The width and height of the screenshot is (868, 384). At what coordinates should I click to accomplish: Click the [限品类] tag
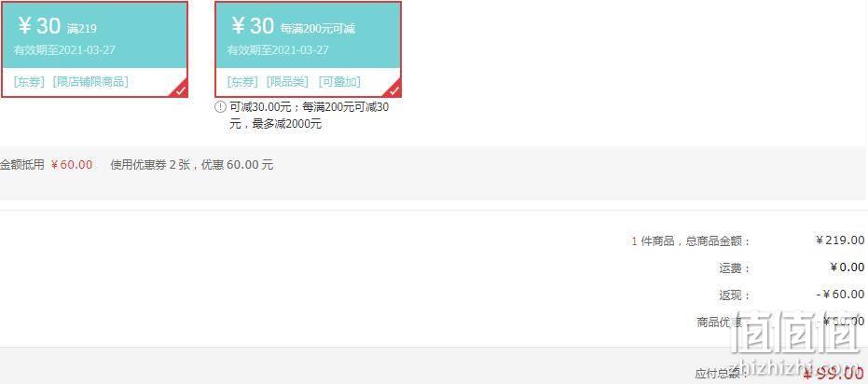pos(287,82)
